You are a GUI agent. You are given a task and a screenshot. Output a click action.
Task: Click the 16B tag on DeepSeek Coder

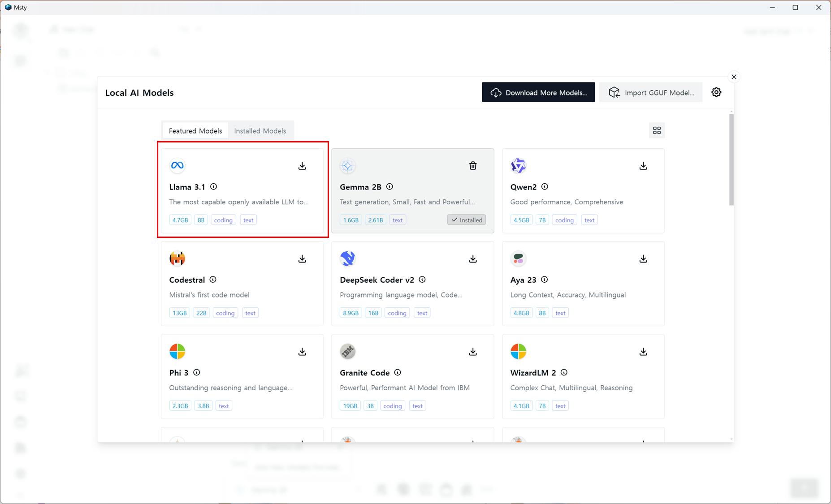click(373, 313)
